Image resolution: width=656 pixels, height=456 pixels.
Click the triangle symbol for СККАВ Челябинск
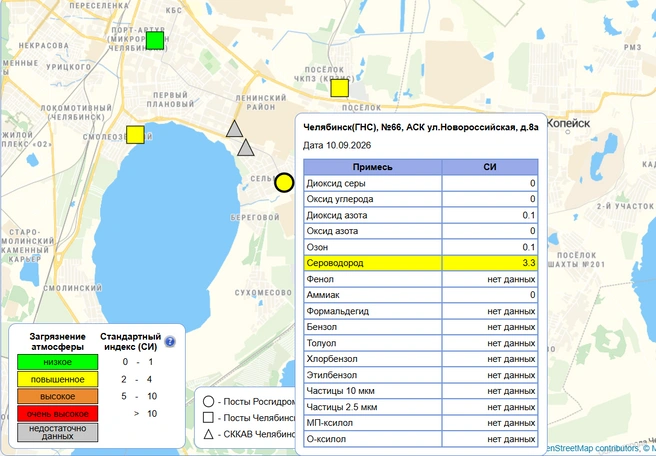pyautogui.click(x=208, y=434)
